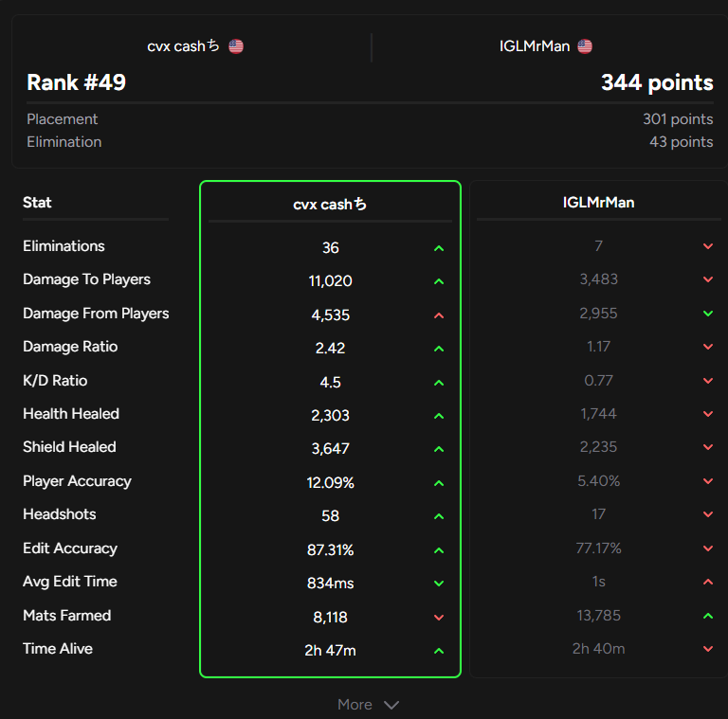
Task: Click red down arrow for IGLMrMan Time Alive
Action: click(x=708, y=649)
